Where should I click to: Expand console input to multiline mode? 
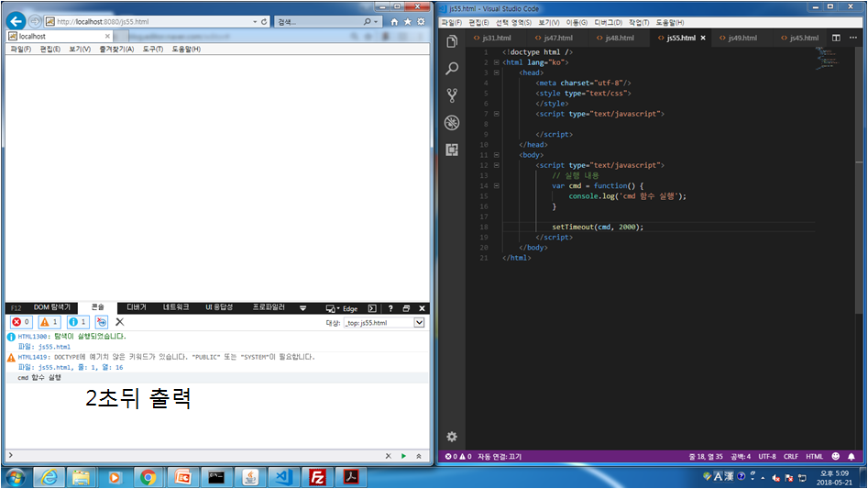[419, 456]
